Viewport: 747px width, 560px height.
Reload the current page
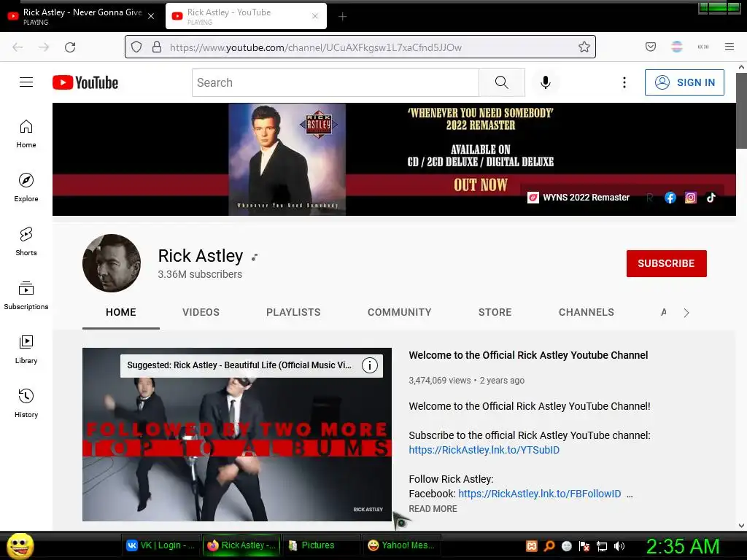tap(70, 47)
